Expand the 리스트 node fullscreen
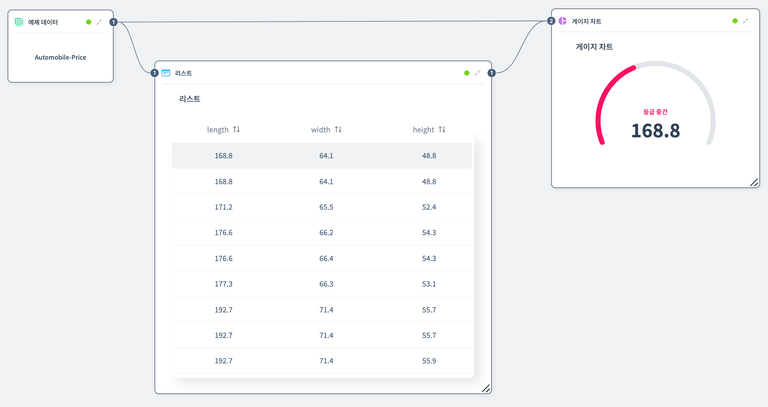Screen dimensions: 768x407 [x=477, y=73]
